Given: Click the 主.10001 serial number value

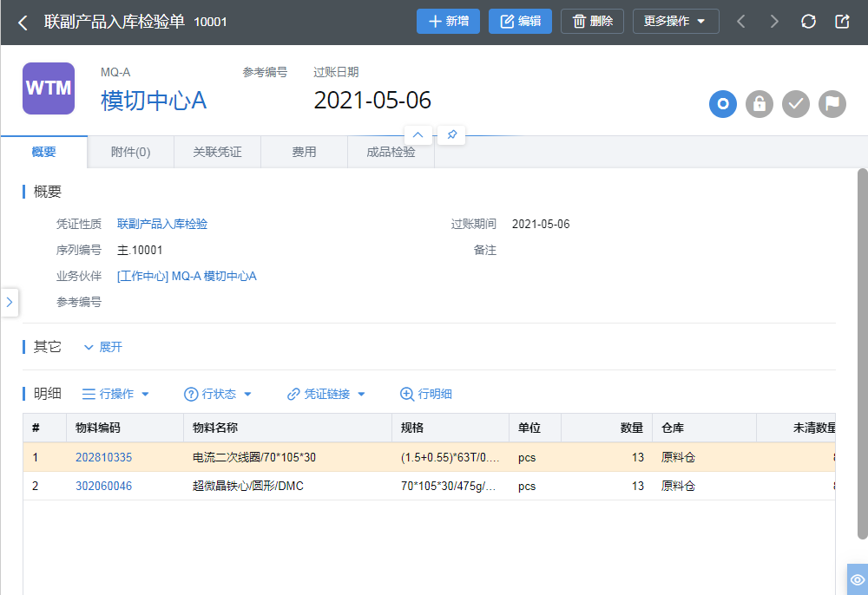Looking at the screenshot, I should (x=140, y=250).
